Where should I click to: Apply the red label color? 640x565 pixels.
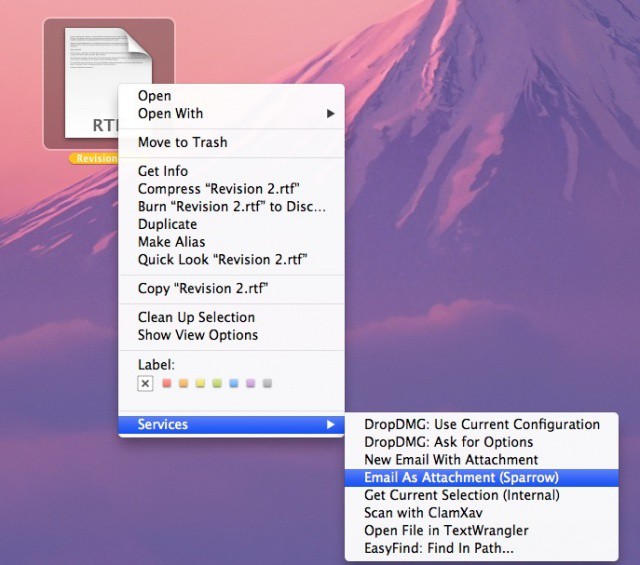click(x=166, y=383)
